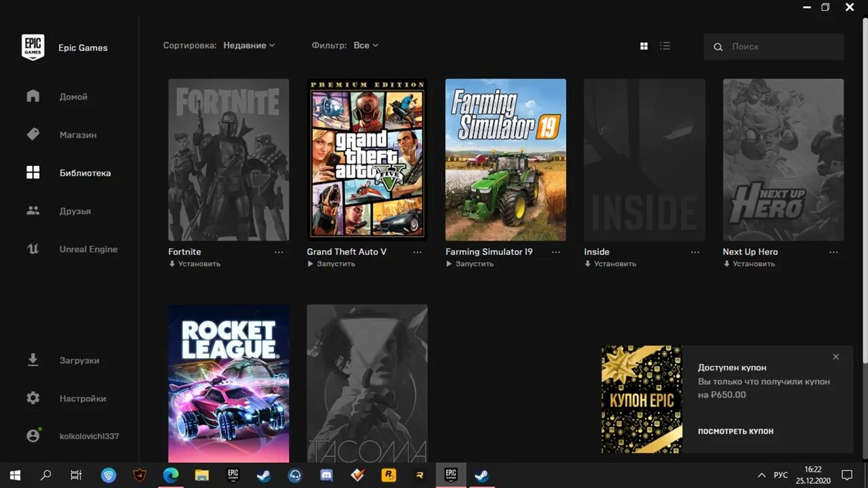This screenshot has width=868, height=488.
Task: Click the КУПОН EPIC gift image
Action: click(x=642, y=399)
